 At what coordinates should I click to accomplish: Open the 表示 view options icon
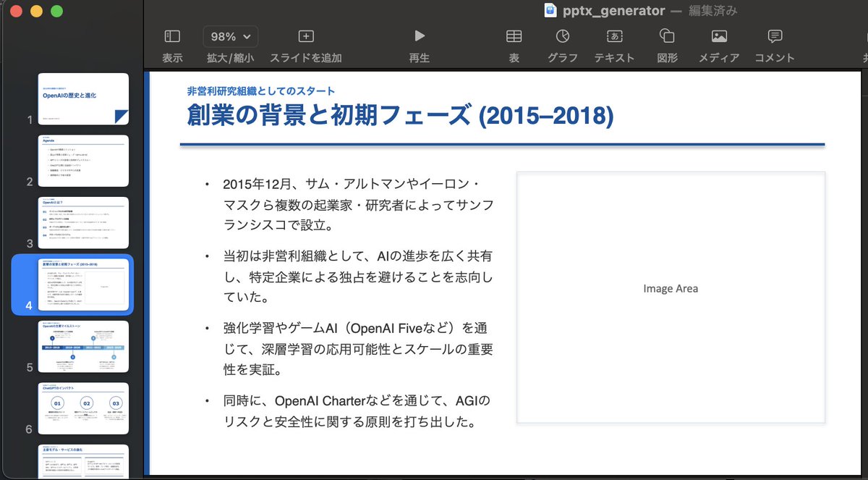[x=172, y=35]
